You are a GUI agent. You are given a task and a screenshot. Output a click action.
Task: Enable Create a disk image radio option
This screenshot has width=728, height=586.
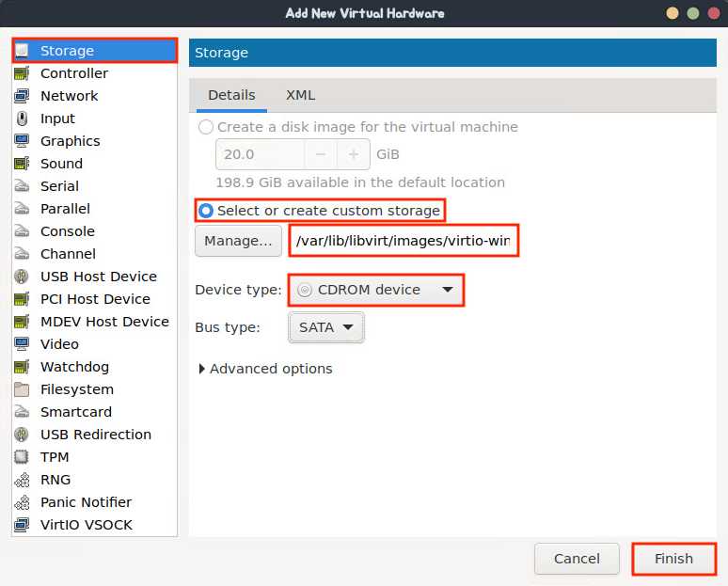pos(206,127)
